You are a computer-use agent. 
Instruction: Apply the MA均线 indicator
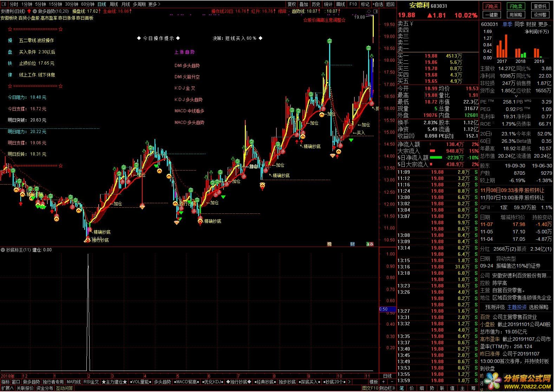click(x=73, y=382)
